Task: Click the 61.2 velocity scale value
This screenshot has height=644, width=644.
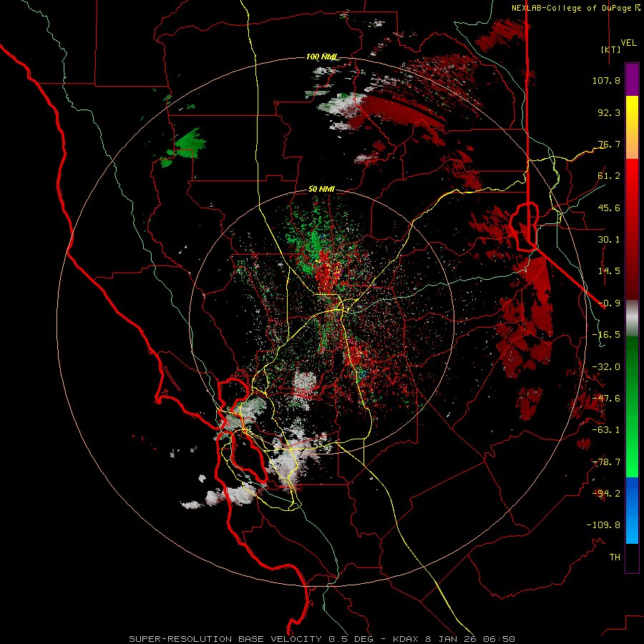Action: 609,176
